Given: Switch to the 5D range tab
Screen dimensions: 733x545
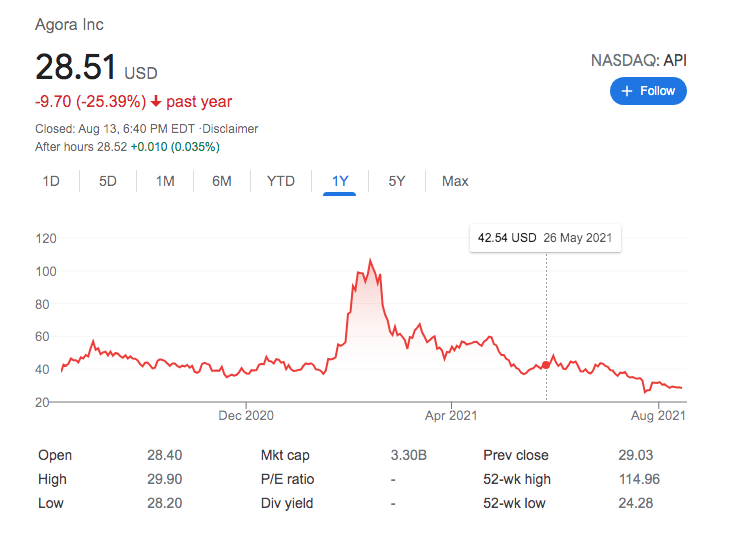Looking at the screenshot, I should tap(108, 181).
